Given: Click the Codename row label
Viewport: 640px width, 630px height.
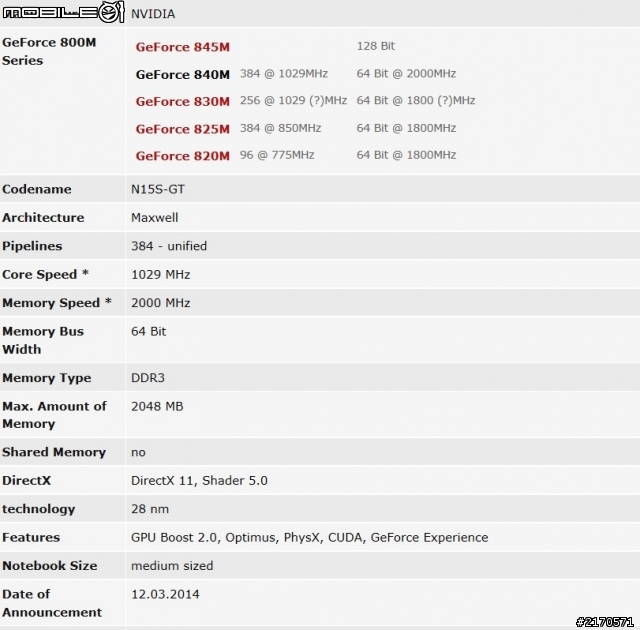Looking at the screenshot, I should click(x=37, y=189).
